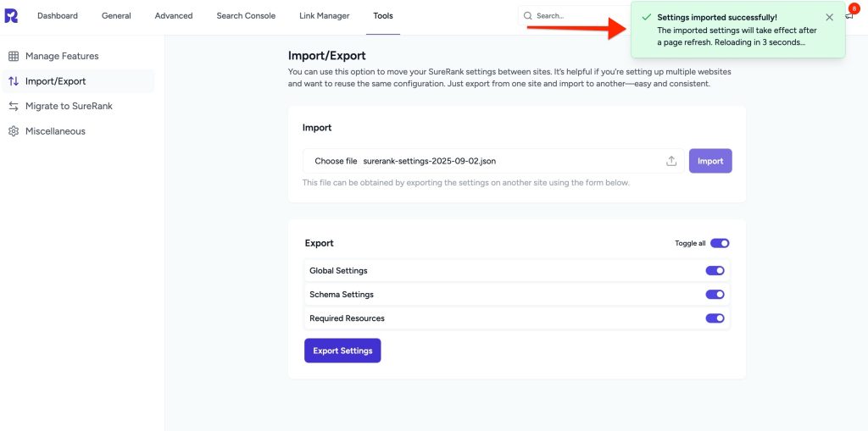Click the Import button

click(710, 161)
